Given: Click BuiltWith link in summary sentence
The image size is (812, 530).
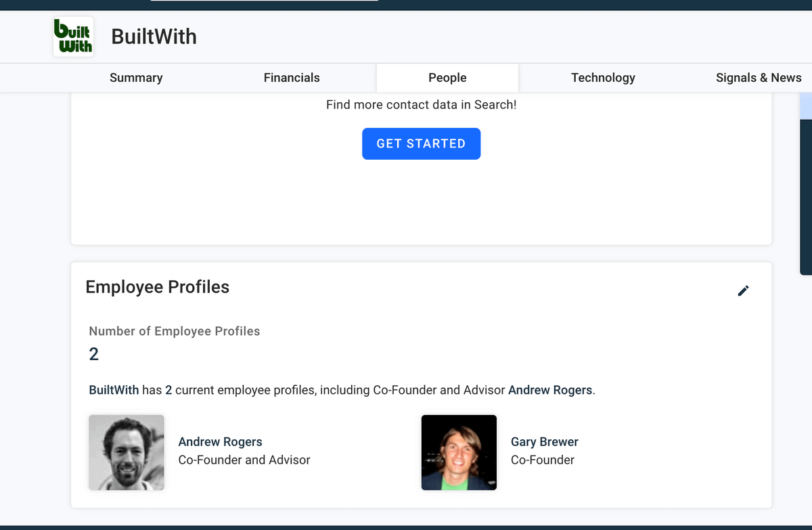Looking at the screenshot, I should pos(114,390).
